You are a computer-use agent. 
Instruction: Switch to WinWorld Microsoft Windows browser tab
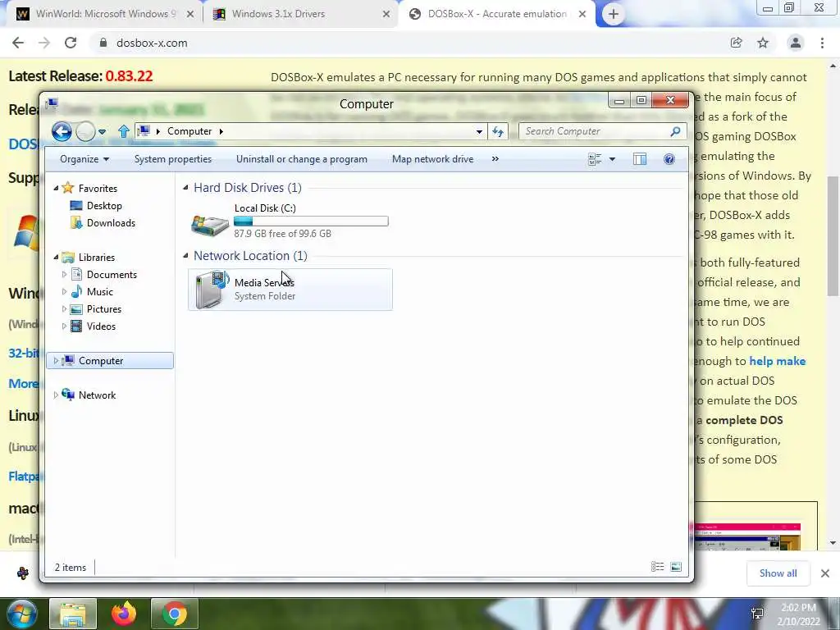click(105, 14)
